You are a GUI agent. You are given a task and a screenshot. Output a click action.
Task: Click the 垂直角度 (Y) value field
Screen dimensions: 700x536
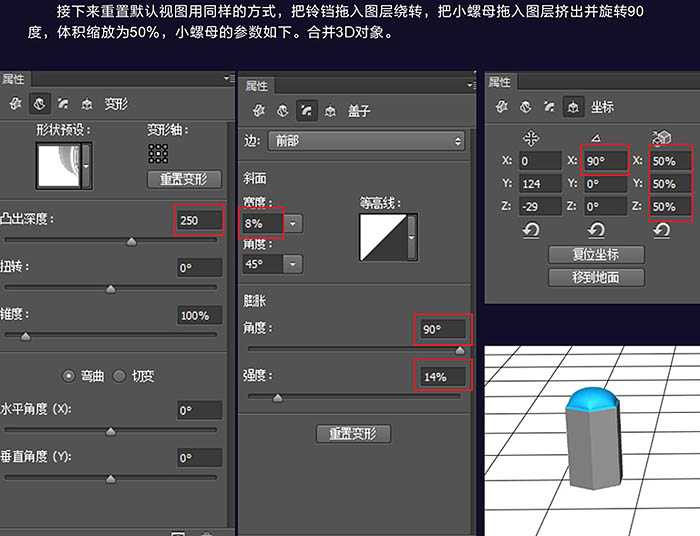tap(199, 457)
